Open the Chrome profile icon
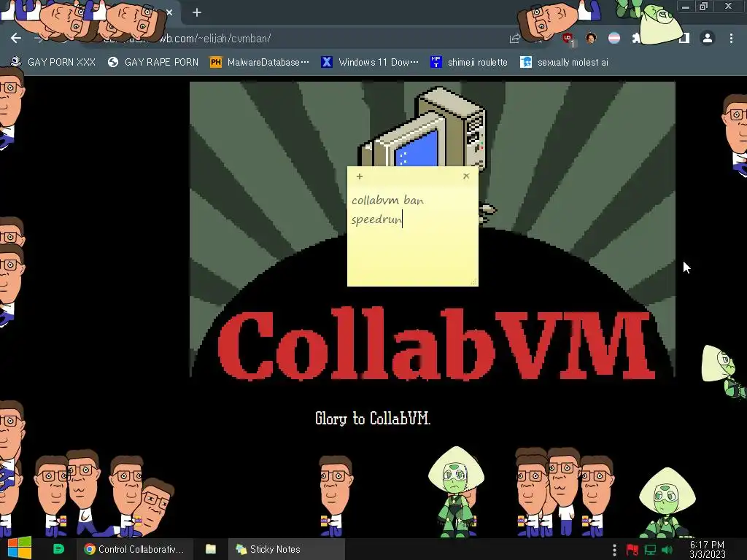This screenshot has height=560, width=747. click(708, 38)
